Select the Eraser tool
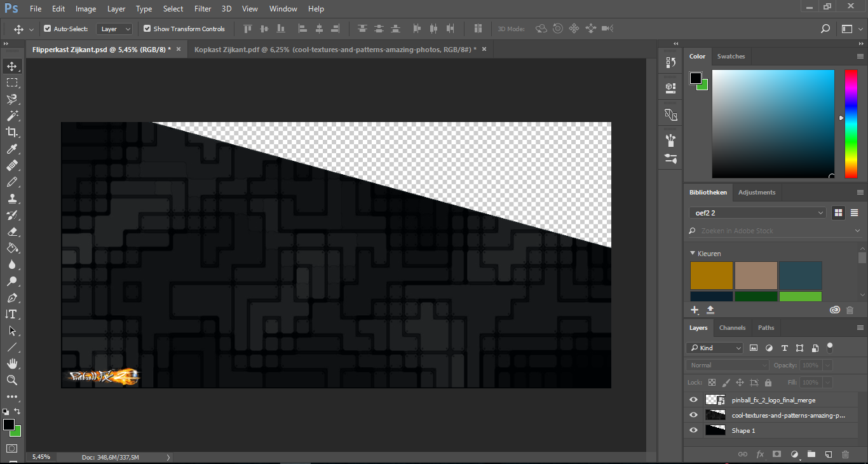868x464 pixels. (12, 232)
